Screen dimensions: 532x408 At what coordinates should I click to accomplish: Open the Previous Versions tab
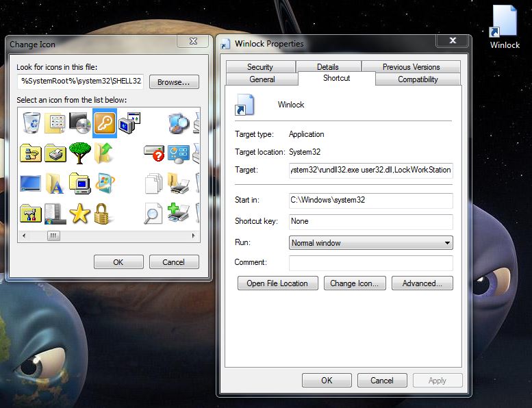[x=411, y=67]
